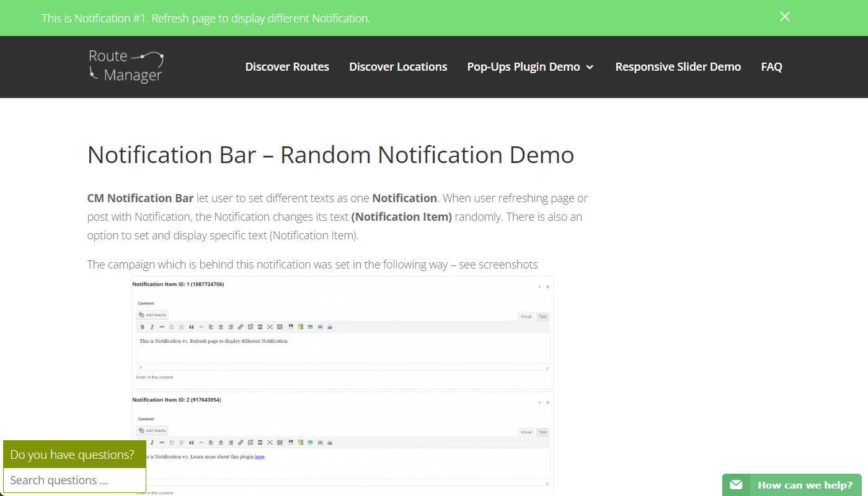Click Read More tag icon in Item ID: 1 editor
The height and width of the screenshot is (496, 868).
point(260,327)
